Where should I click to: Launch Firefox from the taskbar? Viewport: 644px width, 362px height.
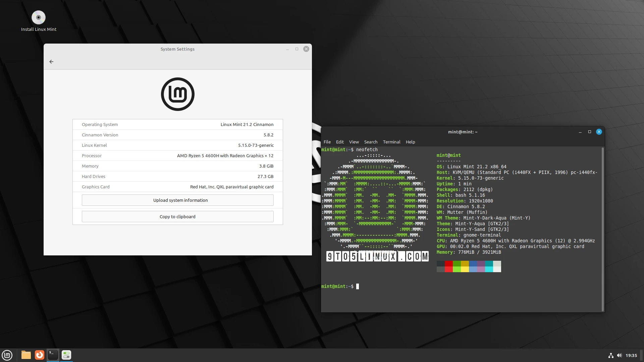pos(39,355)
